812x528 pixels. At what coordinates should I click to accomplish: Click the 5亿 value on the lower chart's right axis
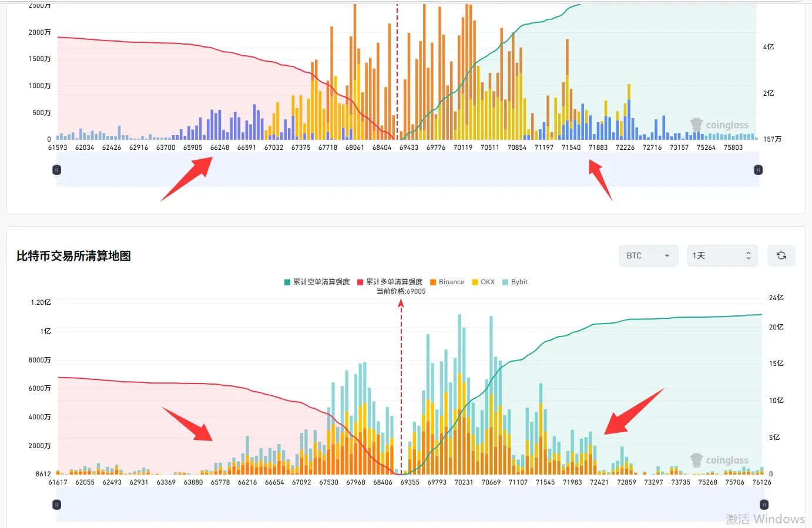[774, 438]
